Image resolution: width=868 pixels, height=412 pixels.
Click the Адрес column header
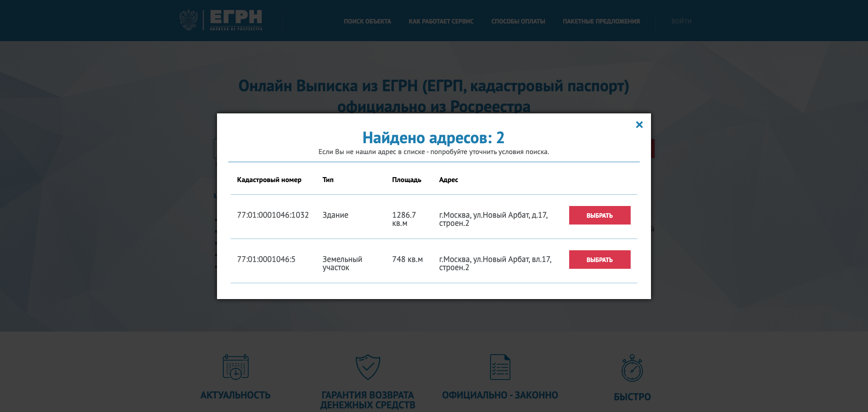tap(448, 180)
